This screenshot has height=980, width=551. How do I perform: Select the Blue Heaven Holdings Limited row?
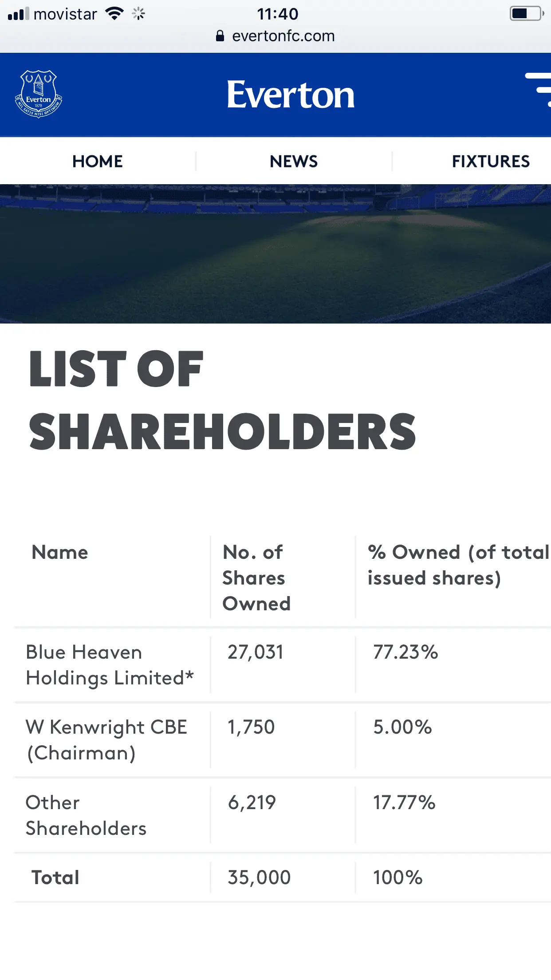pos(110,665)
